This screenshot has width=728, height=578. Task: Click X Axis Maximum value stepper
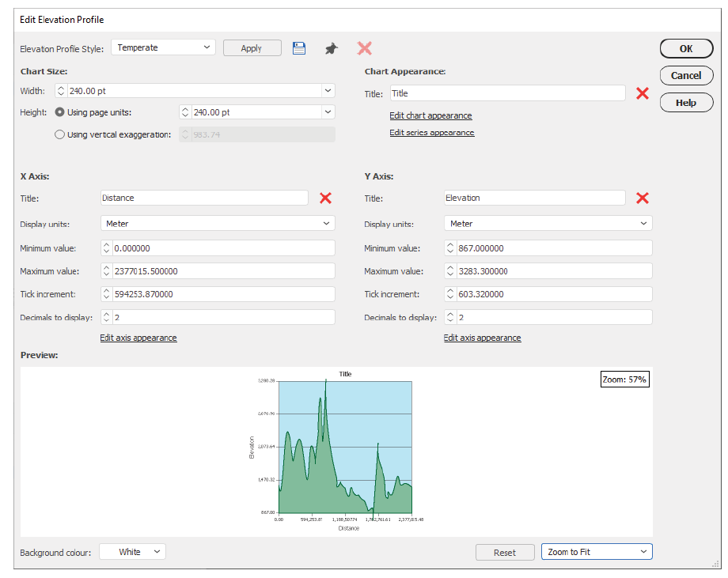pos(106,271)
